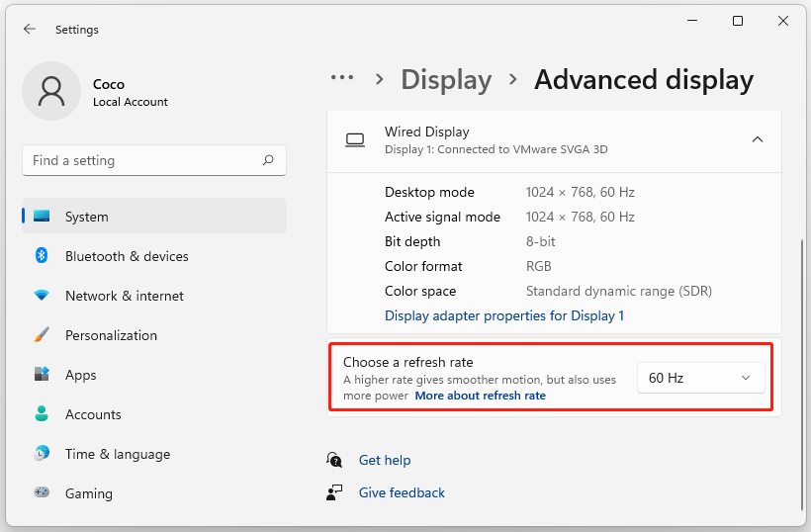The image size is (811, 532).
Task: Click the Coco user profile avatar
Action: coord(51,91)
